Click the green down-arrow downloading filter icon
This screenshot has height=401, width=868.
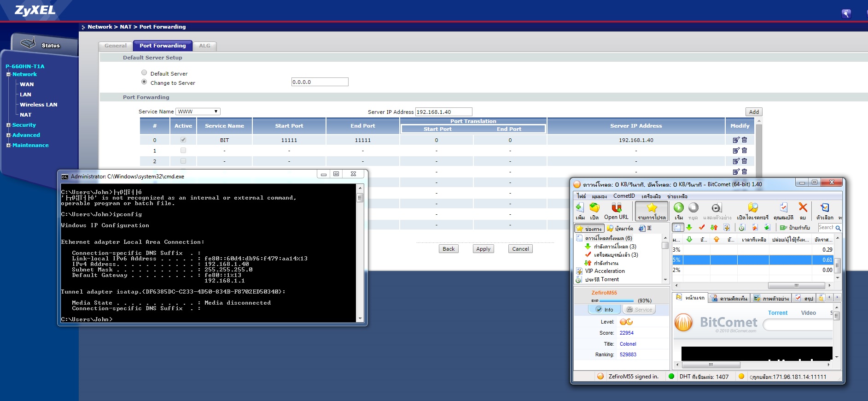coord(689,227)
